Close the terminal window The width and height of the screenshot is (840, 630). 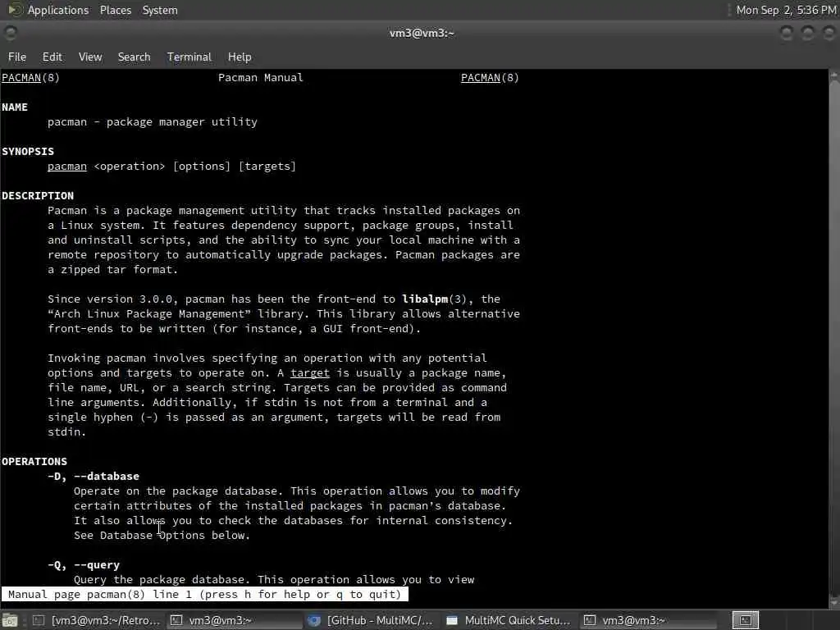coord(829,33)
